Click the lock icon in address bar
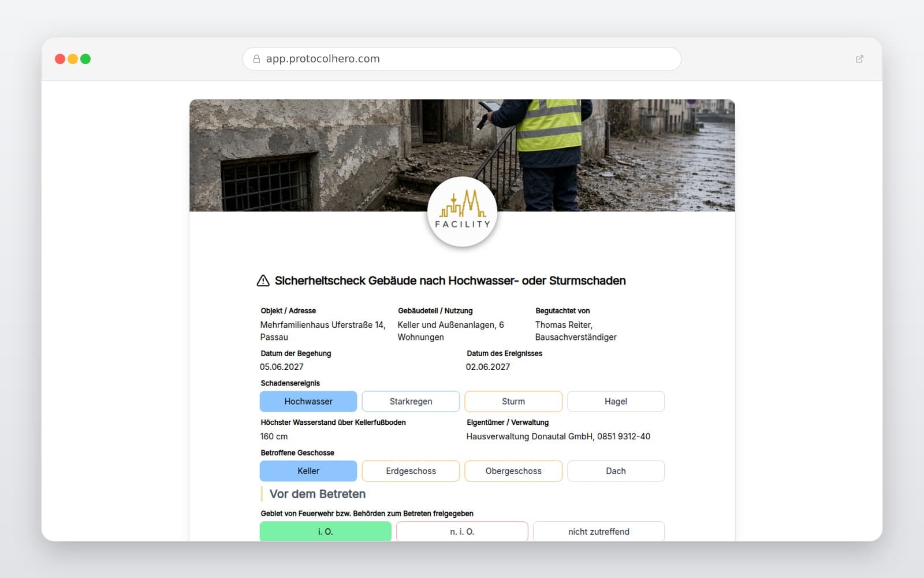924x578 pixels. pos(256,59)
